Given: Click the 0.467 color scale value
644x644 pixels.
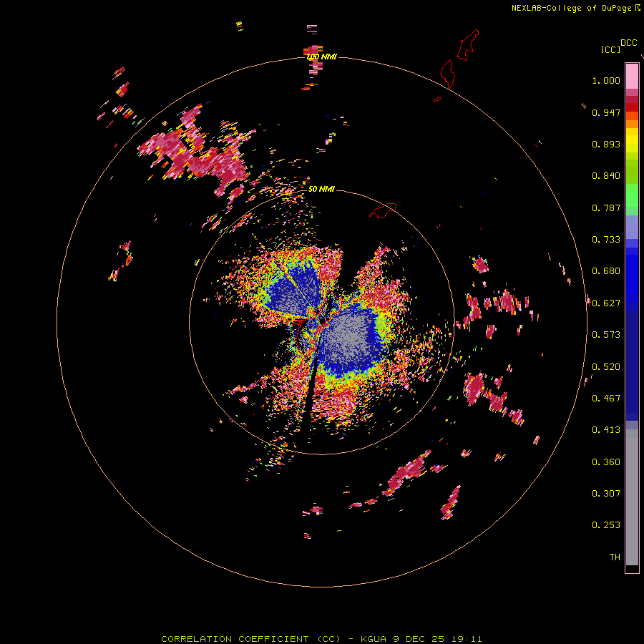Looking at the screenshot, I should 606,399.
